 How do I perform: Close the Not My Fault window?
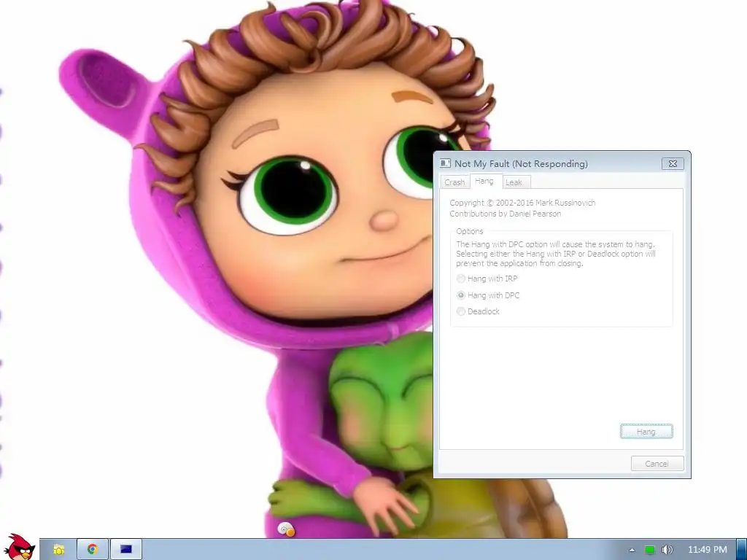pos(673,163)
